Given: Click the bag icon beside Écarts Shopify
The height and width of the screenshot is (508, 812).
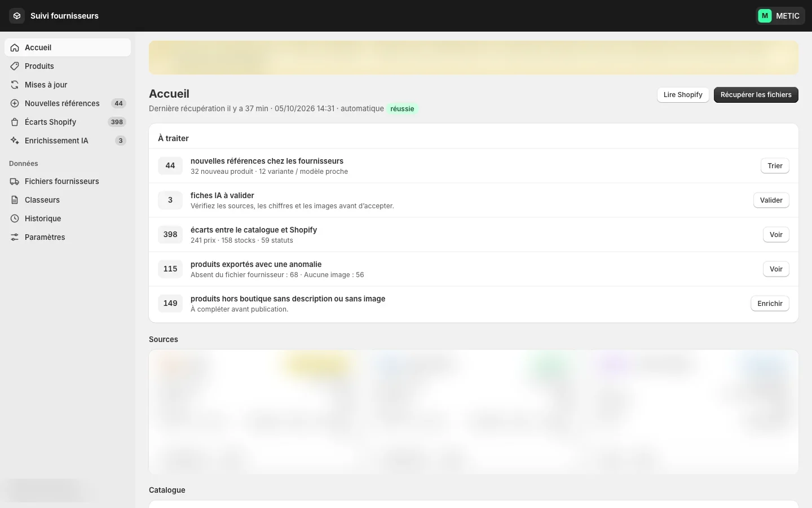Looking at the screenshot, I should click(15, 122).
